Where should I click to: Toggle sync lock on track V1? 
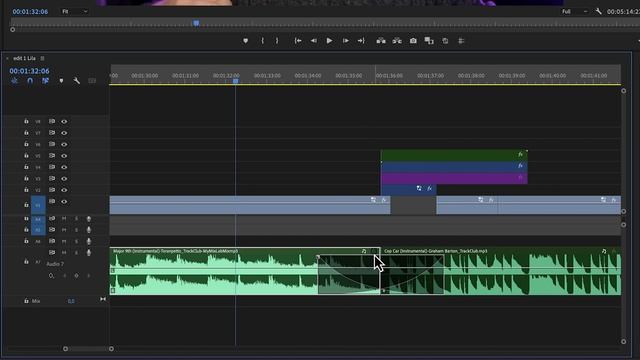click(x=52, y=201)
